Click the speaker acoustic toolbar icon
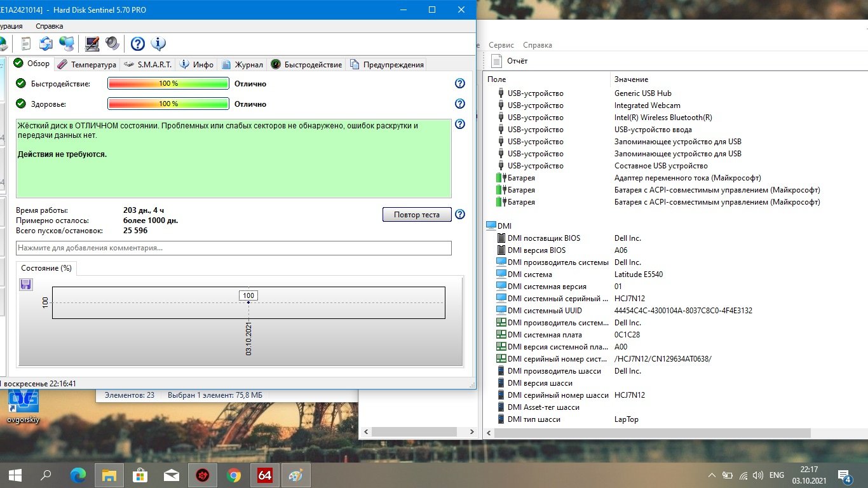This screenshot has width=868, height=488. [112, 43]
